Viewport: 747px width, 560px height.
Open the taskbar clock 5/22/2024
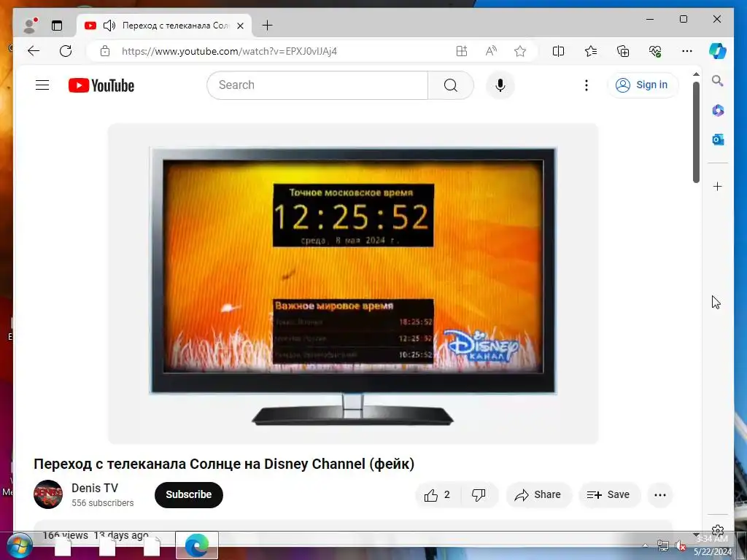click(712, 545)
